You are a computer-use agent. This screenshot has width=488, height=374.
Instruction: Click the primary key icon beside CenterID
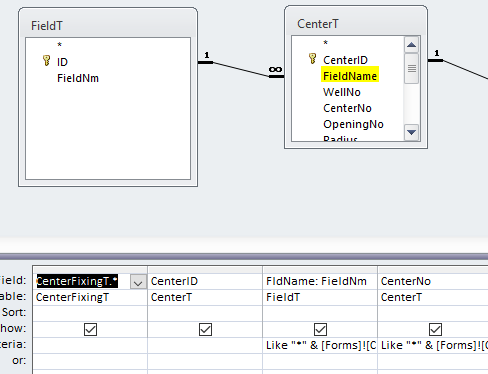[x=312, y=59]
